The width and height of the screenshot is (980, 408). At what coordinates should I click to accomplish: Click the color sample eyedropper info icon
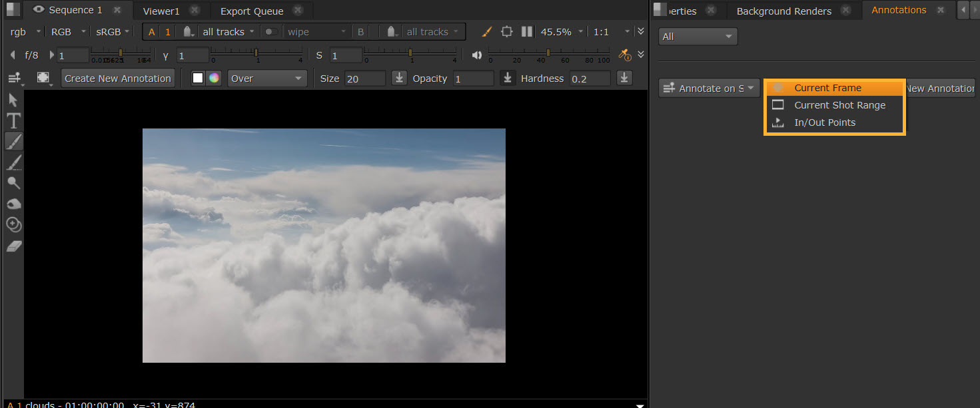click(624, 55)
